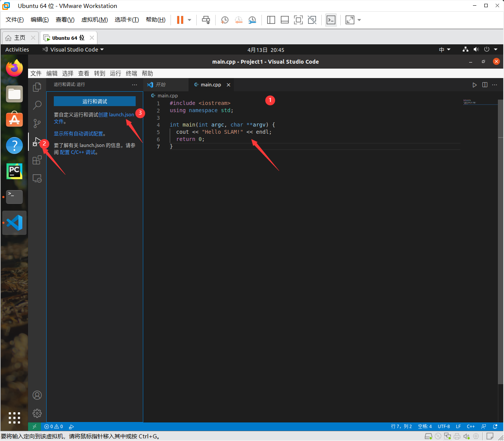Viewport: 504px width, 441px height.
Task: Open the Search view in activity bar
Action: point(37,105)
